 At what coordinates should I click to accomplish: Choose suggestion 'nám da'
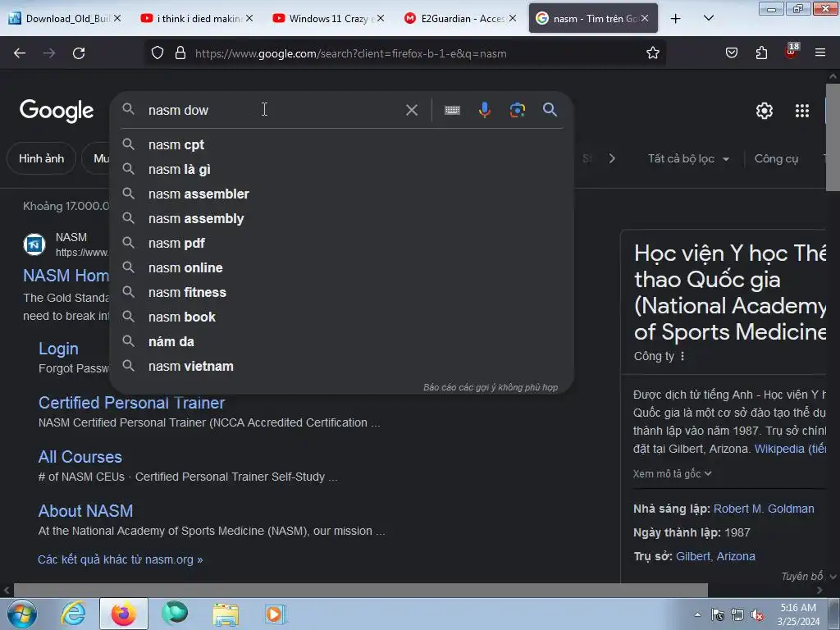pos(342,342)
